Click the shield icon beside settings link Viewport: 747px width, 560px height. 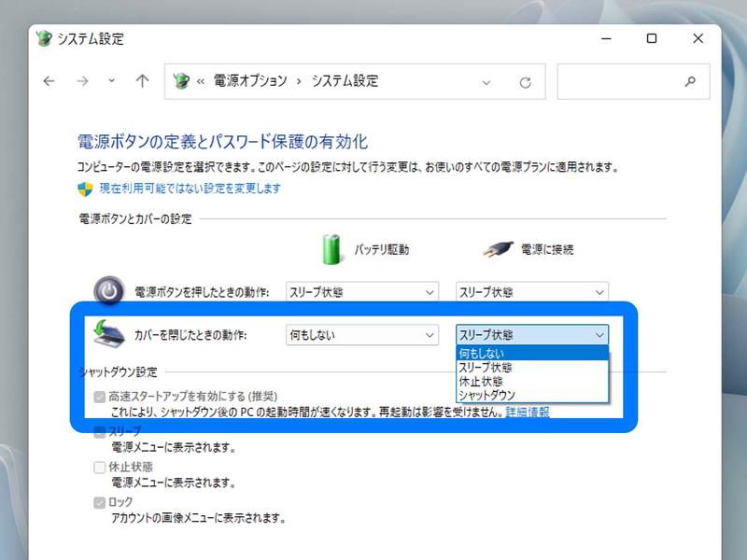85,189
